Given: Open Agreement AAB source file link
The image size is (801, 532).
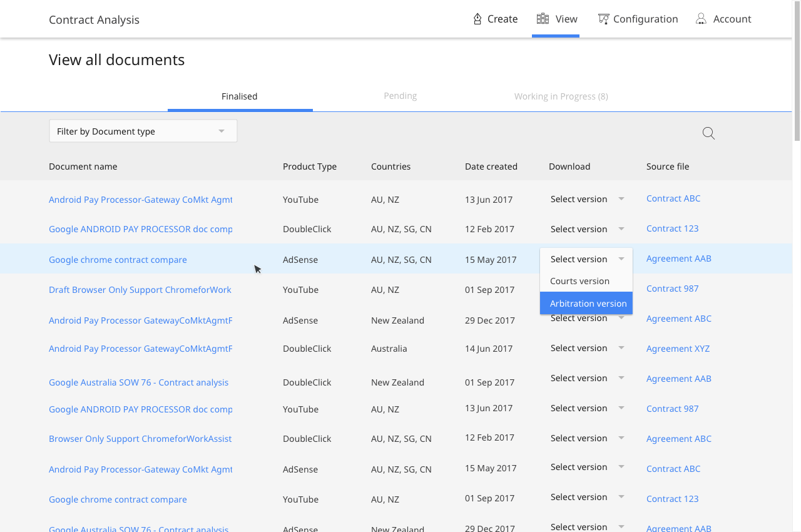Looking at the screenshot, I should pos(678,258).
